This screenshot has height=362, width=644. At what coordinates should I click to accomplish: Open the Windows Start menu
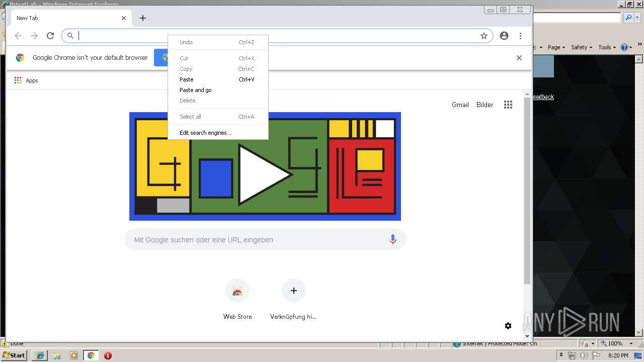coord(14,355)
